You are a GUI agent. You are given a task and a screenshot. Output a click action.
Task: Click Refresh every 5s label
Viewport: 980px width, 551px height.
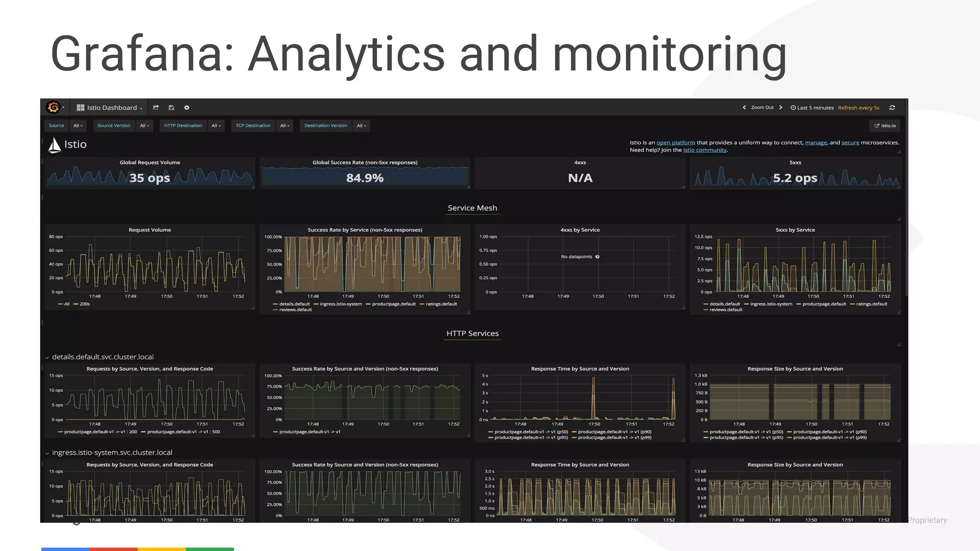858,108
